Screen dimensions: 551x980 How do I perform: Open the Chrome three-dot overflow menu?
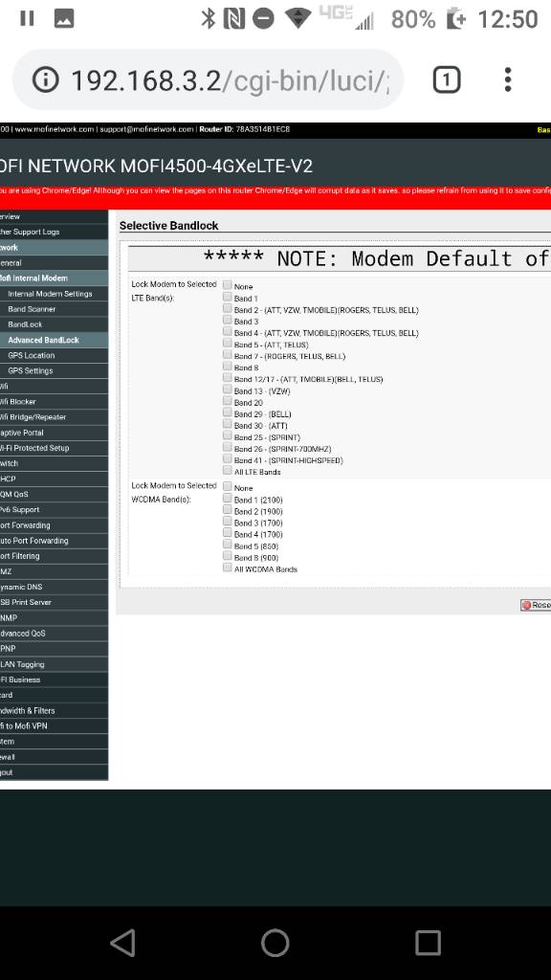point(508,80)
